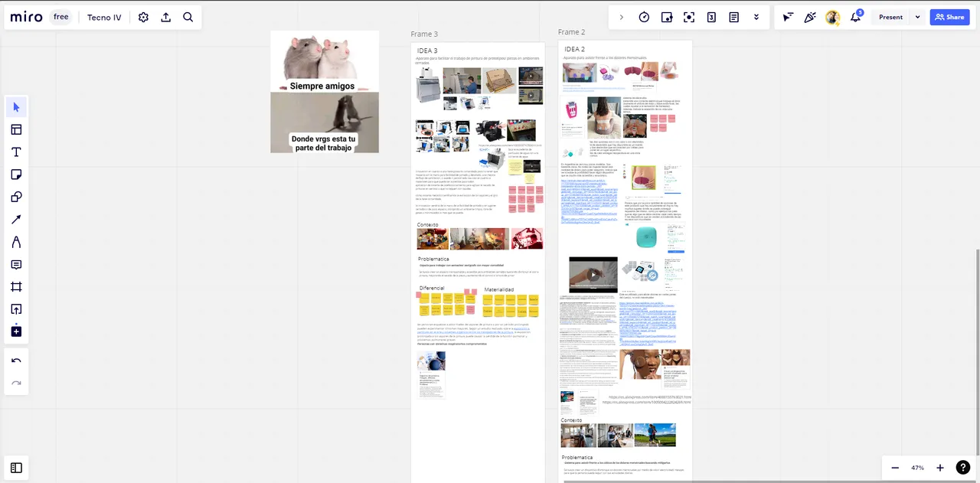Activate the focus frame capture tool
This screenshot has height=483, width=980.
689,17
